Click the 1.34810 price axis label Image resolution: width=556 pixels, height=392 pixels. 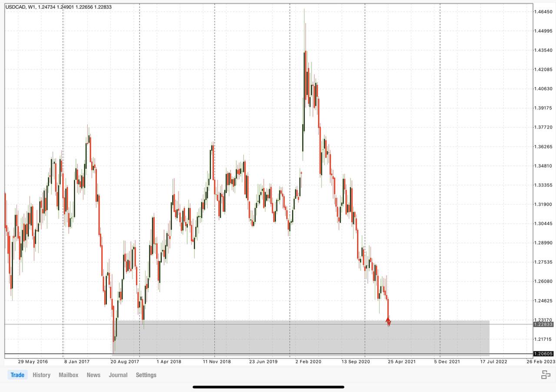tap(544, 166)
